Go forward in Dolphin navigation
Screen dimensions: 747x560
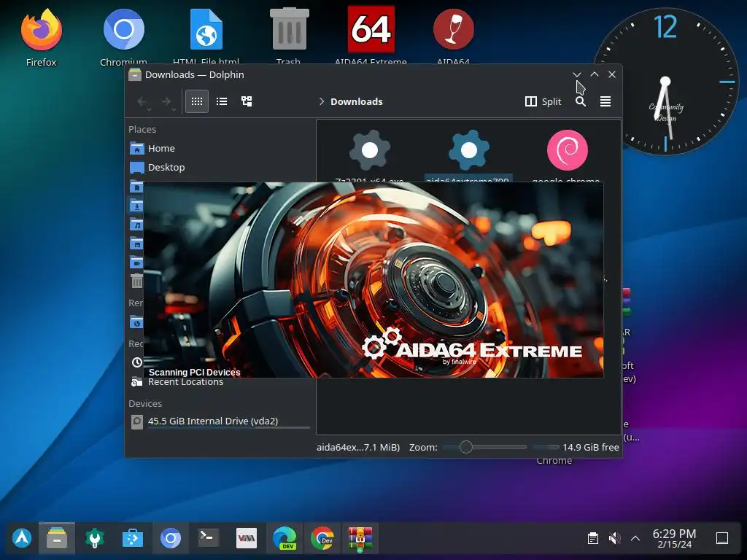click(167, 101)
